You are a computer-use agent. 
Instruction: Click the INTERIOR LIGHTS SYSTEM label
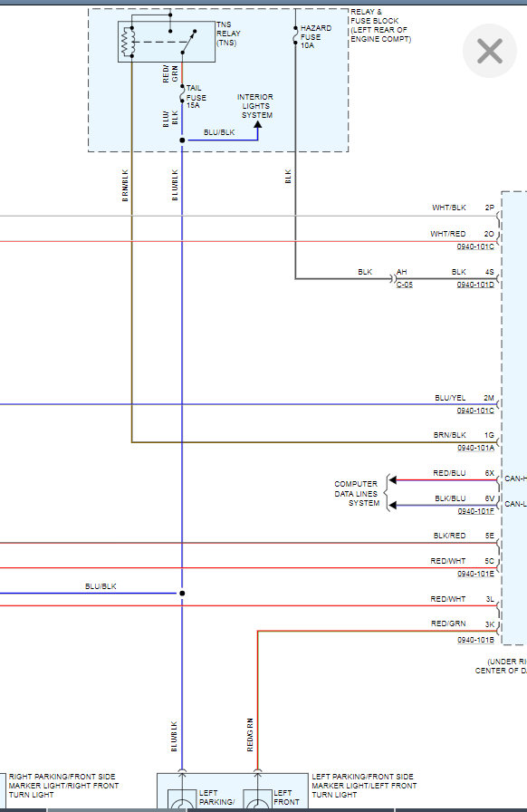(255, 106)
